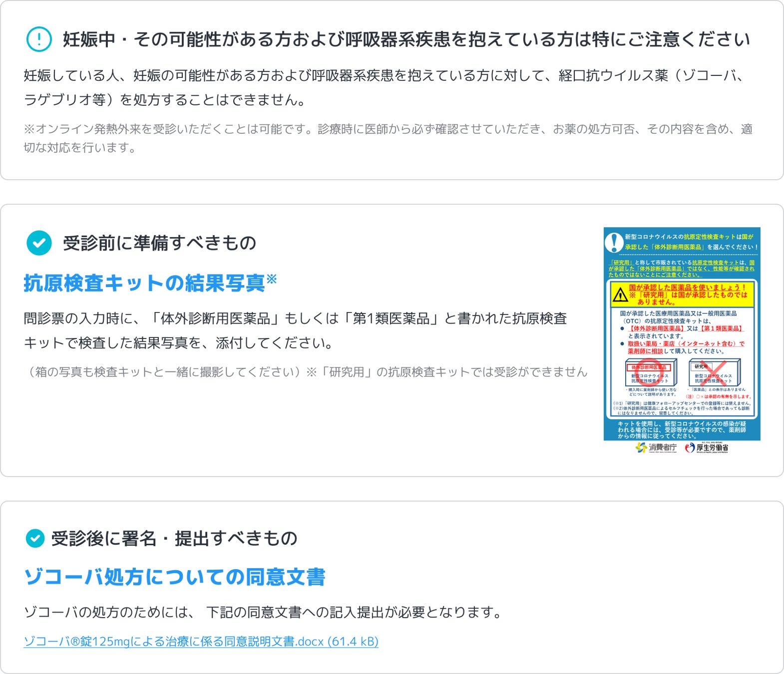Click the ゾコーバ処方についての同意文書 blue heading
This screenshot has height=674, width=784.
174,577
